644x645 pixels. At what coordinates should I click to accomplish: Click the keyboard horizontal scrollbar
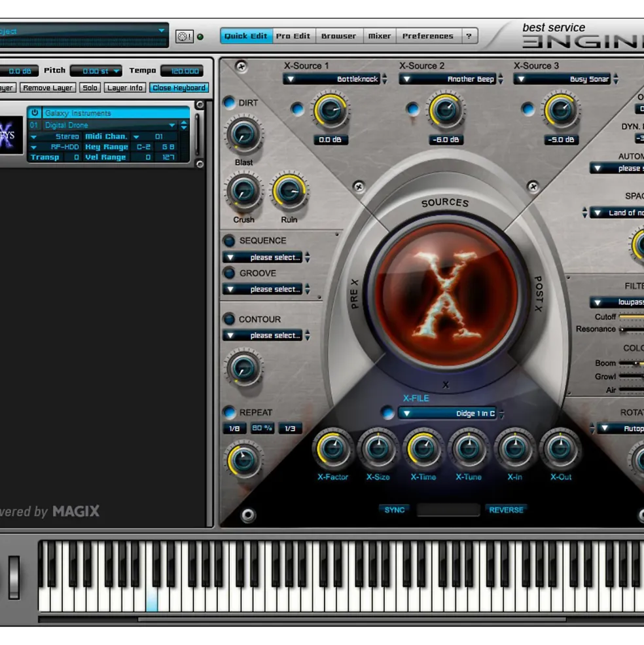pos(351,619)
